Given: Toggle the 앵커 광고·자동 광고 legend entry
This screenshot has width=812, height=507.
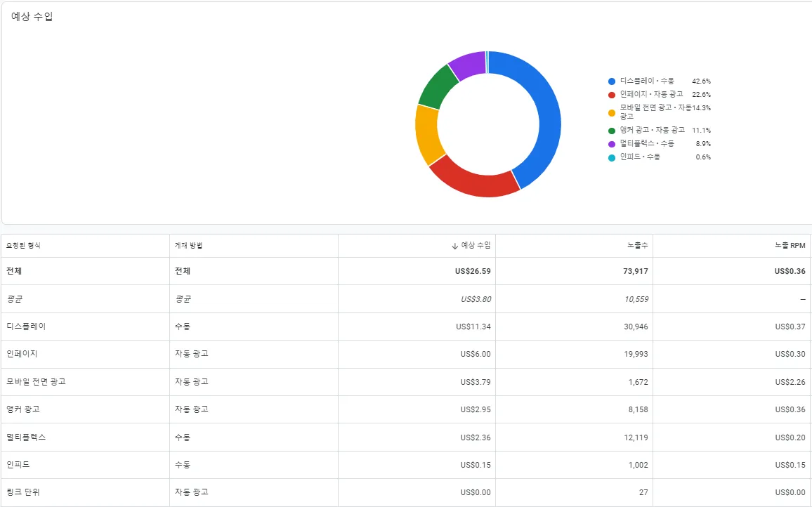Looking at the screenshot, I should pos(650,130).
